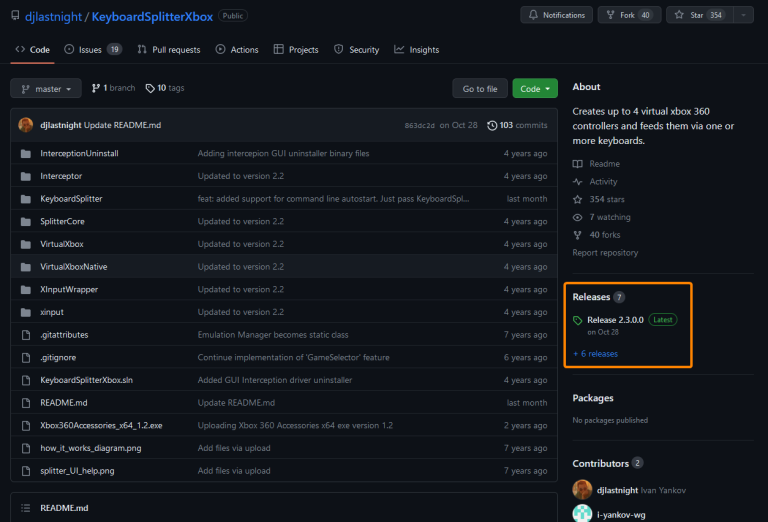Open the + 6 releases link
The image size is (768, 522).
click(595, 353)
